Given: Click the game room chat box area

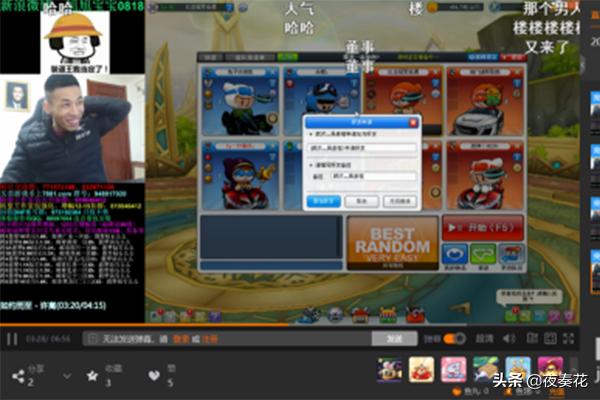Looking at the screenshot, I should tap(271, 237).
